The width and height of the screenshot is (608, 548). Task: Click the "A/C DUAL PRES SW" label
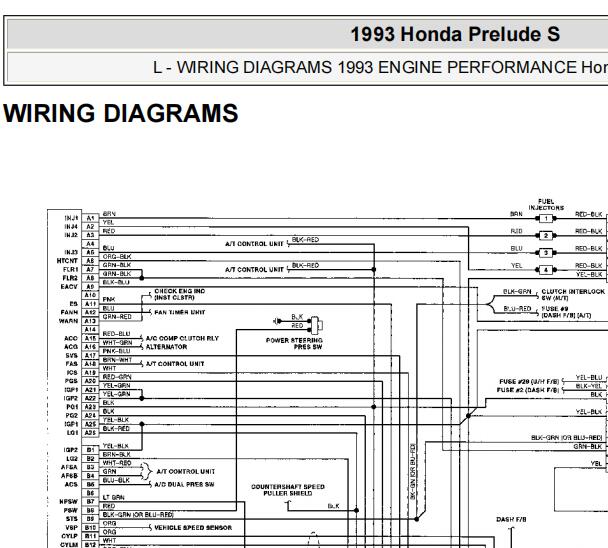[184, 484]
